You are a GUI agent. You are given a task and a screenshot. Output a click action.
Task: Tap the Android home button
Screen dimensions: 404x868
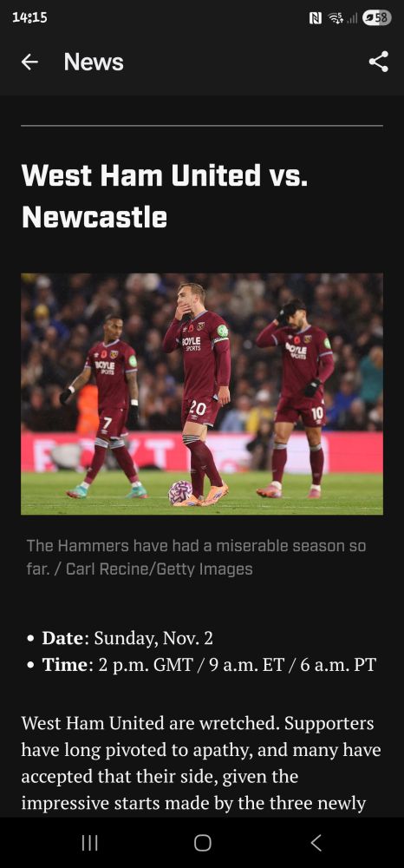coord(202,843)
